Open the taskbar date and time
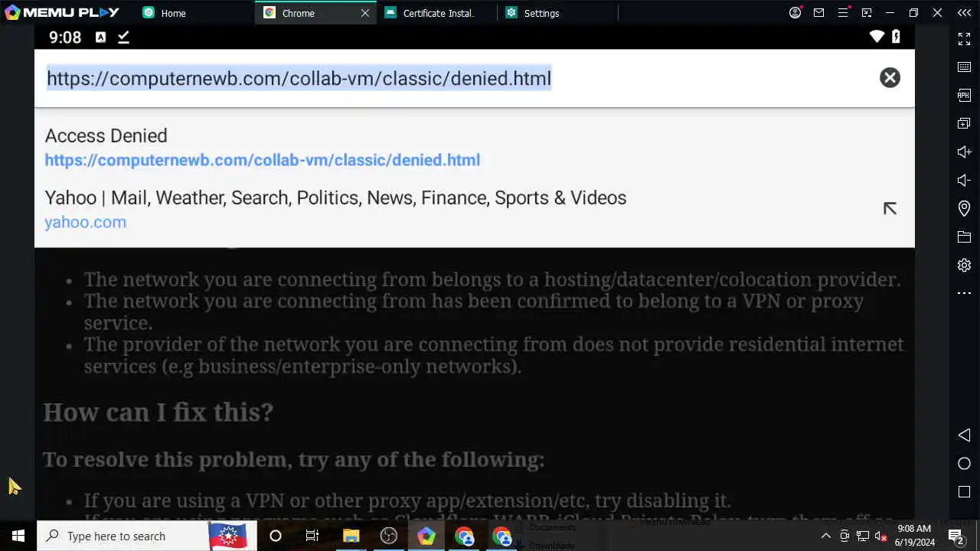Screen dimensions: 980x551 pos(914,536)
